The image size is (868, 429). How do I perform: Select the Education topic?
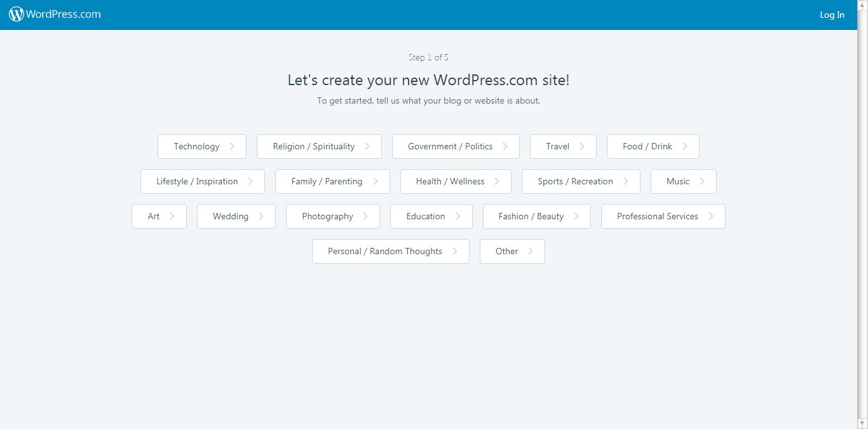431,216
